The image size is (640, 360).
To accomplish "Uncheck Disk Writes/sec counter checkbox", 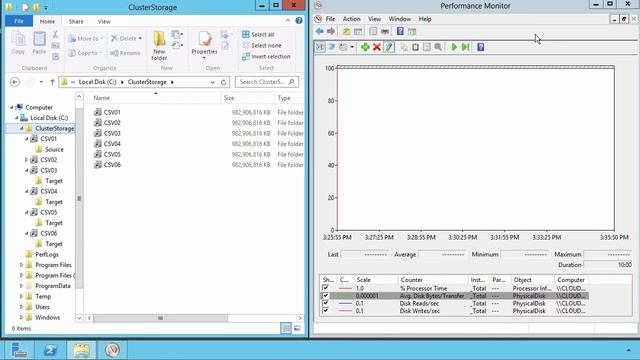I will click(325, 311).
